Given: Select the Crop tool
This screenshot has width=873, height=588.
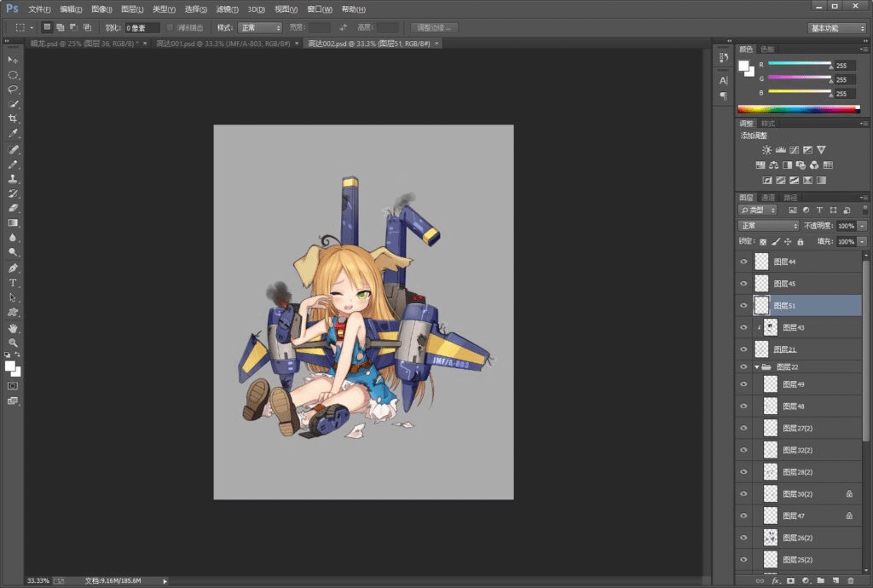Looking at the screenshot, I should coord(13,118).
